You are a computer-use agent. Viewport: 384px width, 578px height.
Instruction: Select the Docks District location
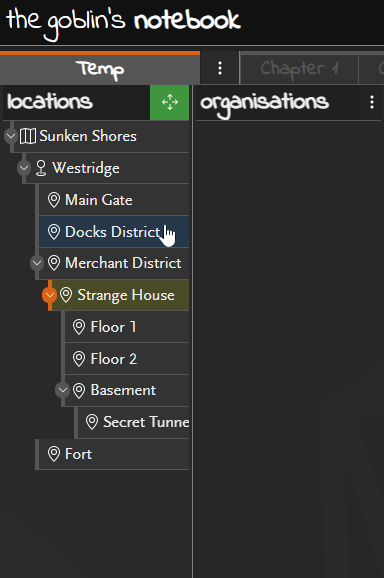click(114, 232)
